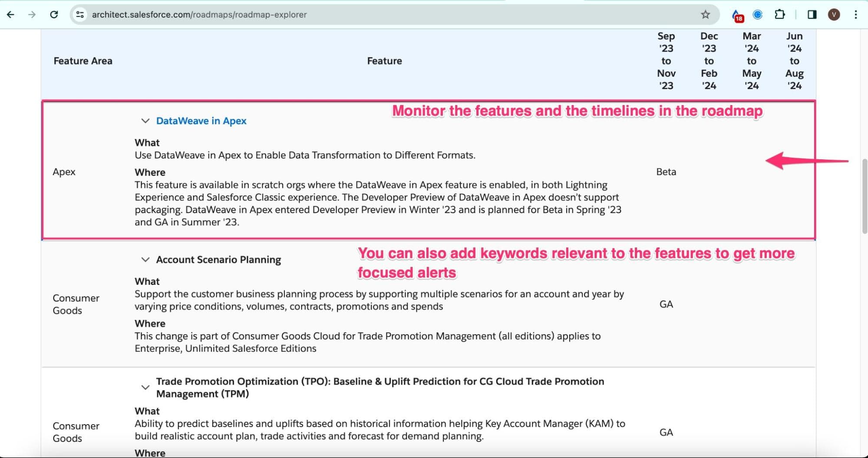The width and height of the screenshot is (868, 458).
Task: View site information icon in address bar
Action: pos(80,15)
